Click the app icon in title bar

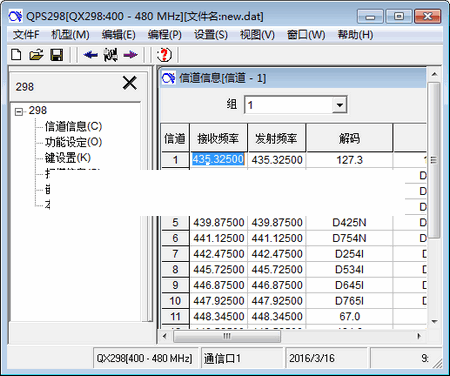click(x=15, y=16)
